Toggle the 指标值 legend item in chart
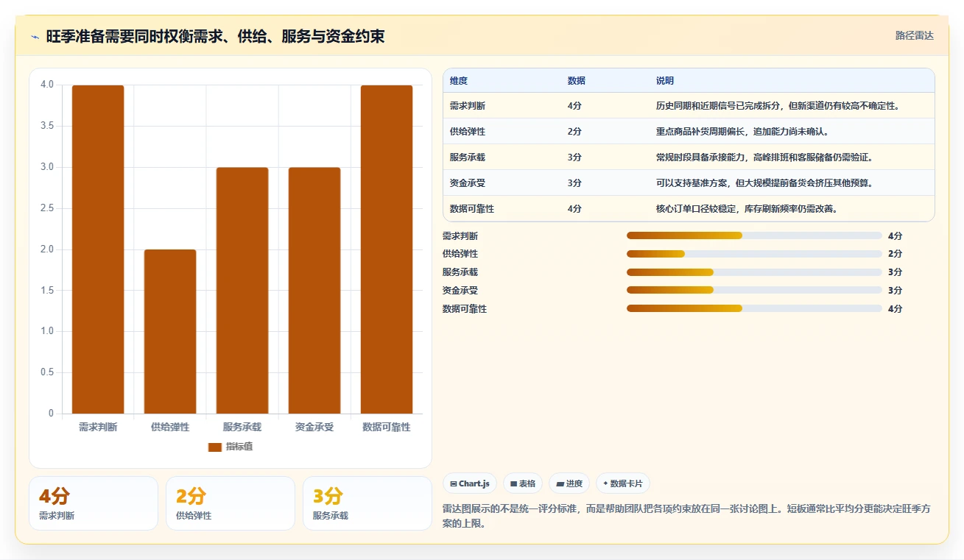Screen dimensions: 964x560 [231, 447]
